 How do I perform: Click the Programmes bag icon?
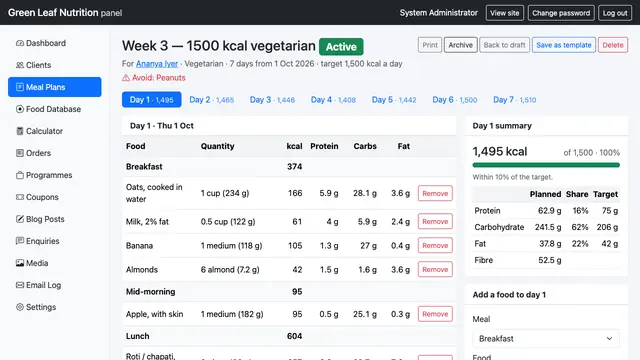pos(20,175)
